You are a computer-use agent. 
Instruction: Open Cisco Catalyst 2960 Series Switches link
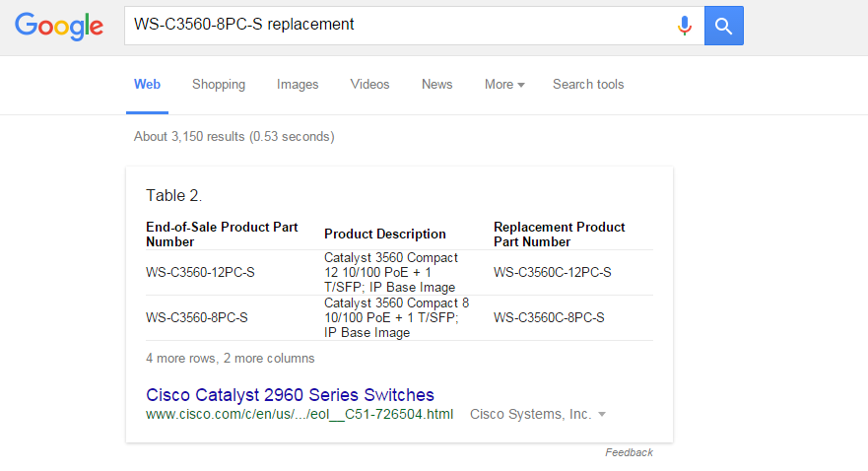[x=290, y=394]
